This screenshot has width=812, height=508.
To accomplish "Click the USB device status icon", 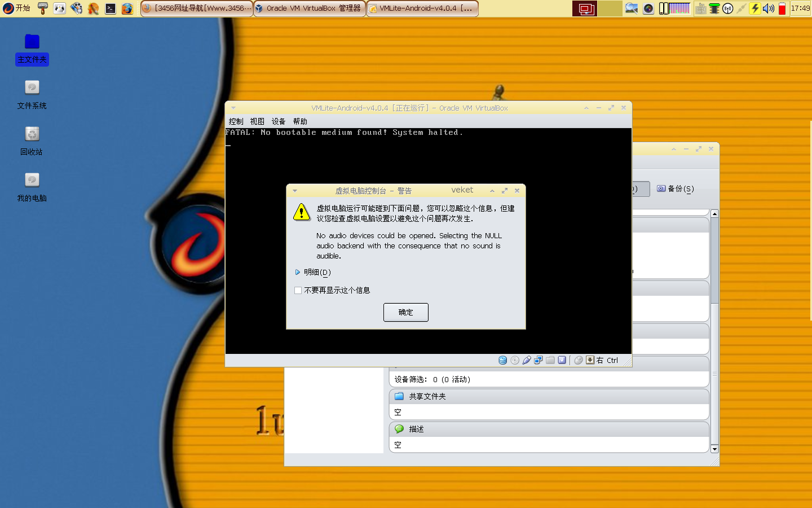I will pyautogui.click(x=527, y=360).
